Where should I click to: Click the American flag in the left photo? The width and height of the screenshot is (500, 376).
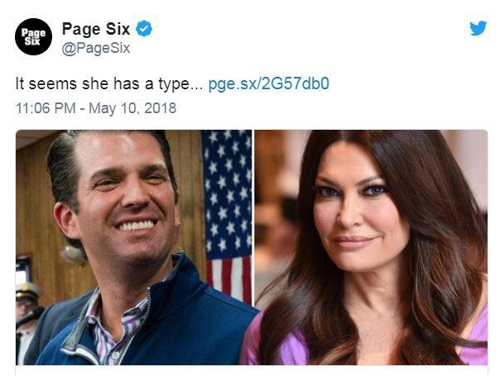click(x=228, y=213)
